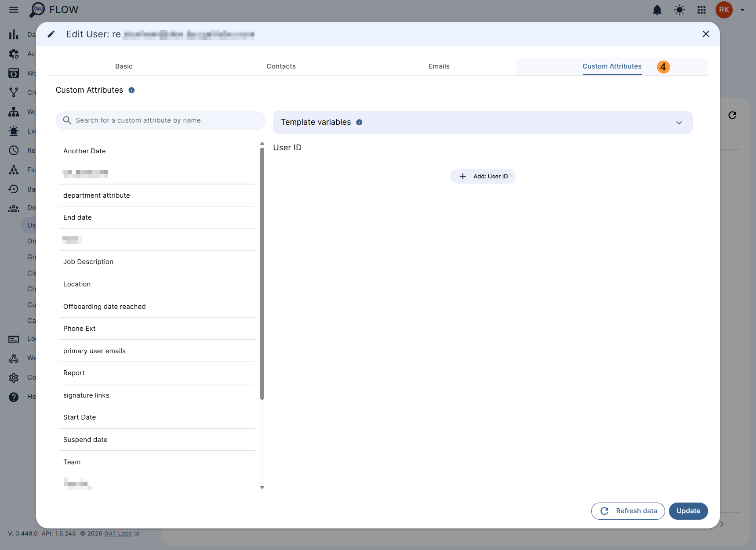Select the Another Date attribute

click(157, 151)
